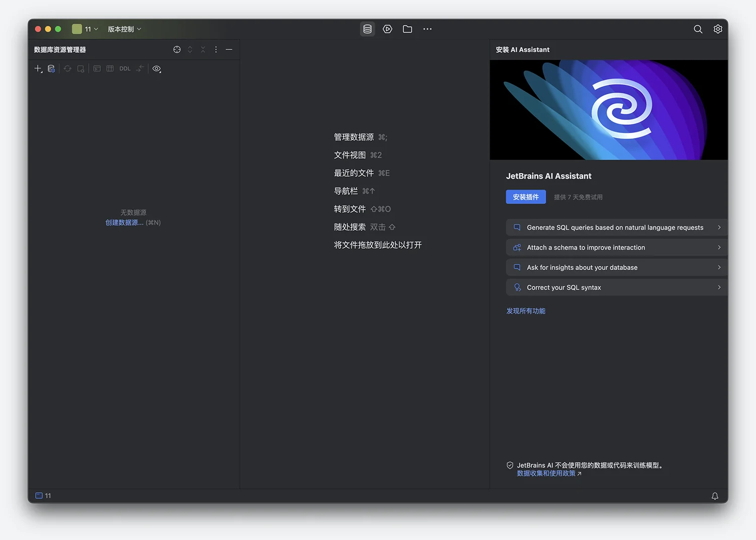Screen dimensions: 756x540
Task: Collapse all nodes in database explorer
Action: pos(203,49)
